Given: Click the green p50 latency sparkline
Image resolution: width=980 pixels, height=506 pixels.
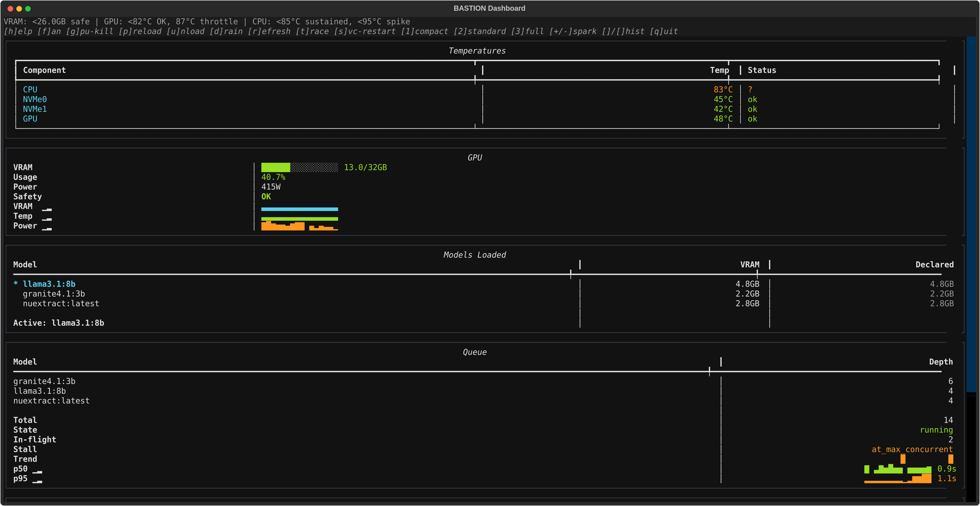Looking at the screenshot, I should tap(898, 469).
